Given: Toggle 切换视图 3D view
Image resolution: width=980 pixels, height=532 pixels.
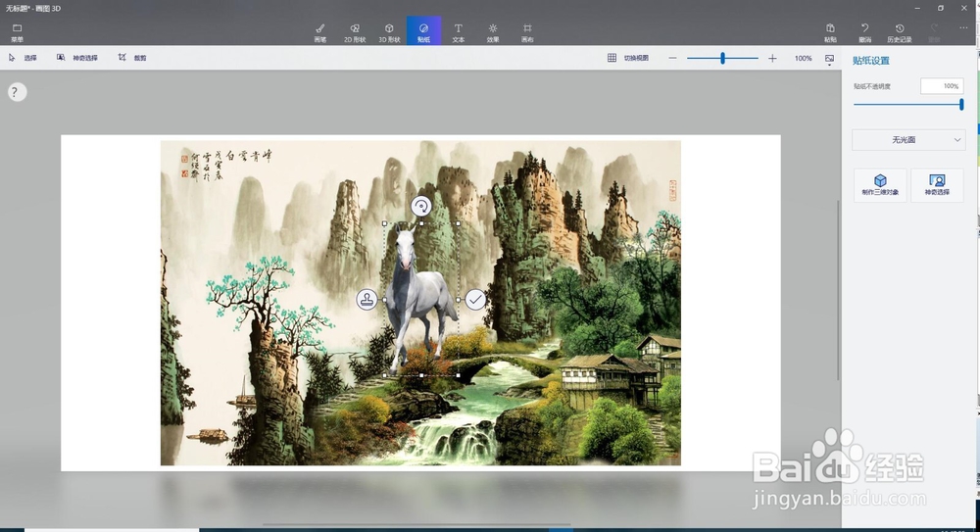Looking at the screenshot, I should [628, 58].
